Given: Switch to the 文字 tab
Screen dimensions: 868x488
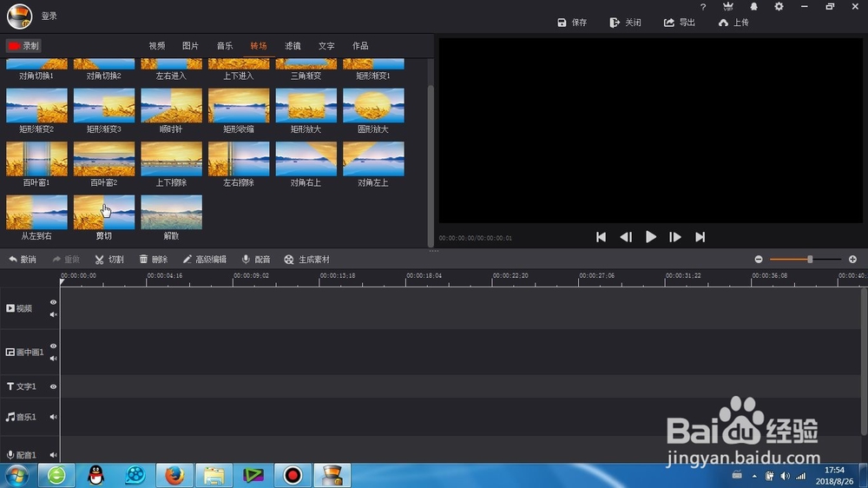Looking at the screenshot, I should coord(326,46).
